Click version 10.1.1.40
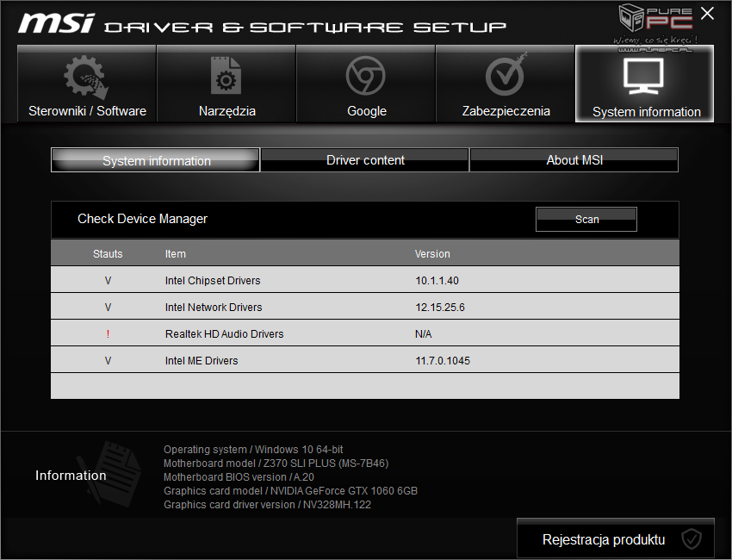Viewport: 732px width, 560px height. coord(437,281)
